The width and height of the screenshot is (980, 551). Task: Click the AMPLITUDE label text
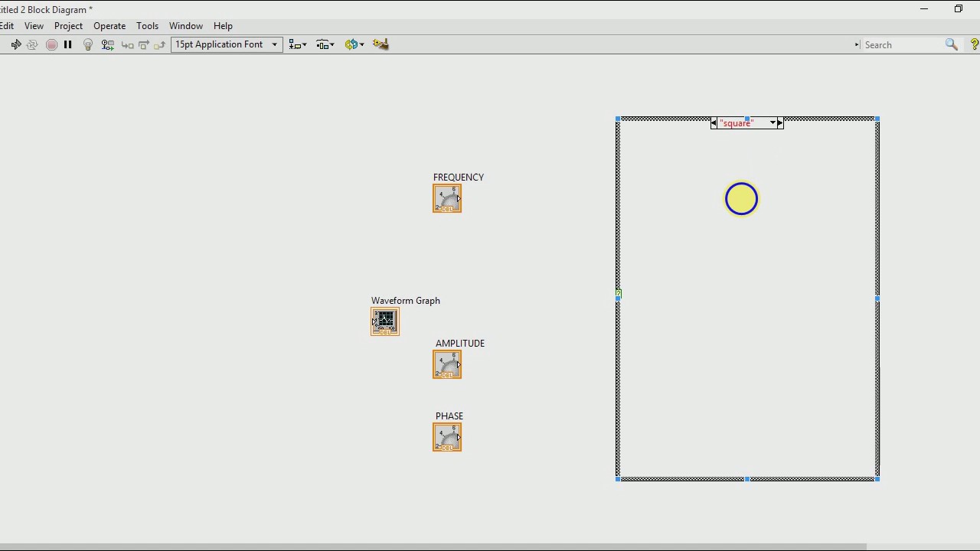pos(460,344)
